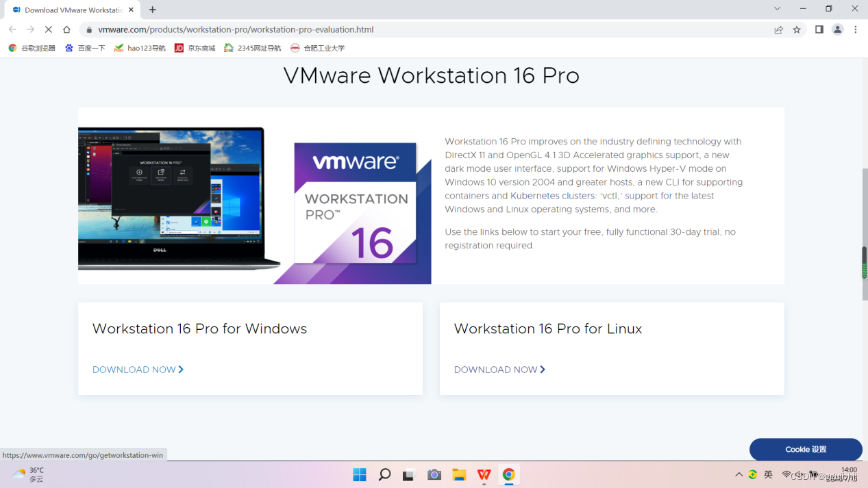Open the Windows Start menu
Image resolution: width=868 pixels, height=488 pixels.
point(360,475)
